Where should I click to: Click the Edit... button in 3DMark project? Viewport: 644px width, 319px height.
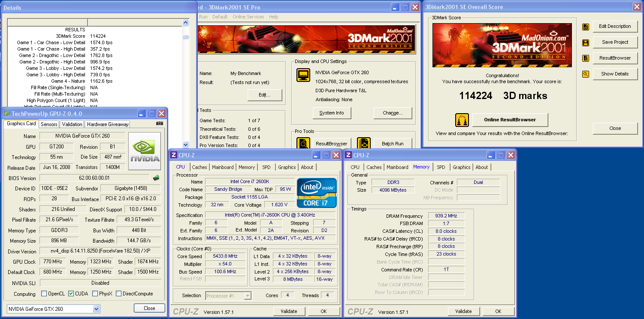pyautogui.click(x=265, y=95)
